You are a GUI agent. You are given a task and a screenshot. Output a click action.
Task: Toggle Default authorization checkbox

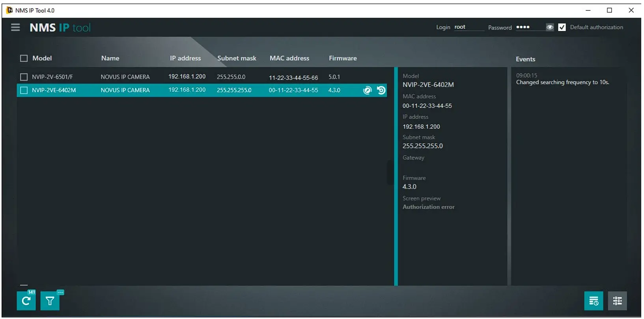[x=562, y=27]
